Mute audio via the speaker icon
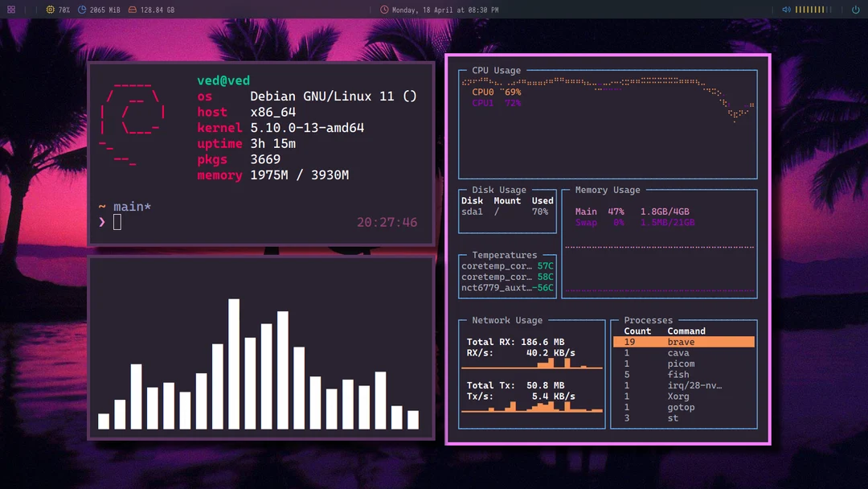Viewport: 868px width, 489px height. tap(786, 9)
